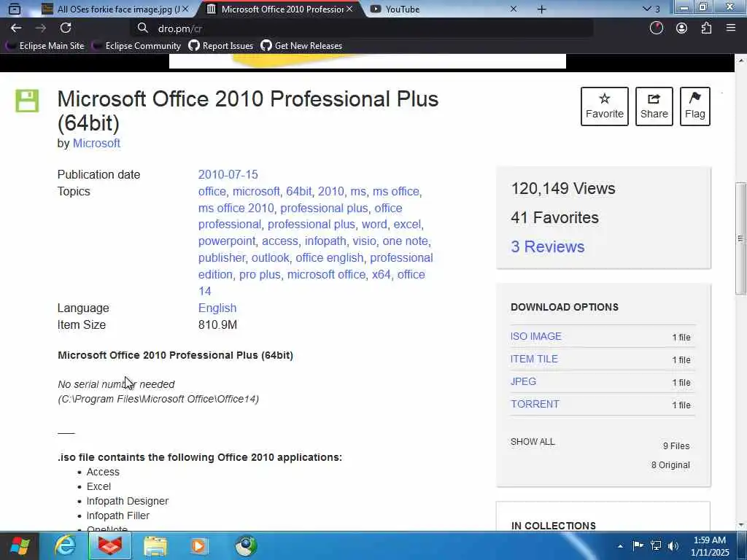Open the media player taskbar icon
This screenshot has width=747, height=560.
coord(198,545)
